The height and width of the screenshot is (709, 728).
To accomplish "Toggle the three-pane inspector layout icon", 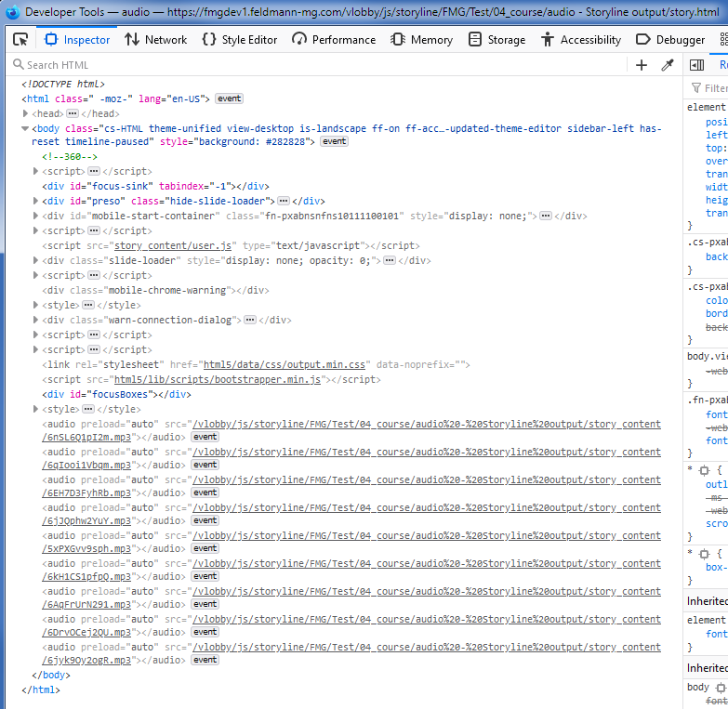I will pyautogui.click(x=696, y=65).
